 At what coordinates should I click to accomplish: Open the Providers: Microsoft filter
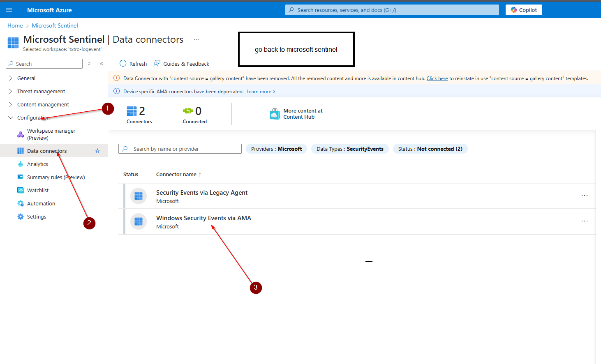click(x=276, y=149)
